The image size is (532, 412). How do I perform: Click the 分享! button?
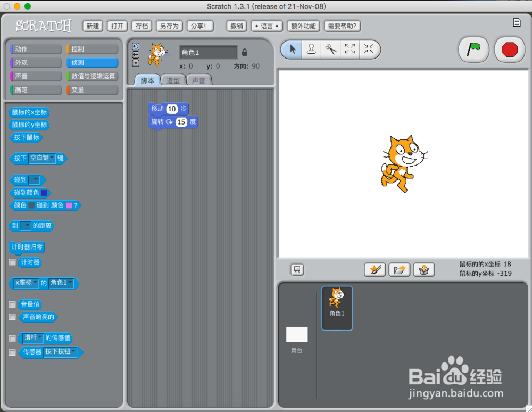200,26
